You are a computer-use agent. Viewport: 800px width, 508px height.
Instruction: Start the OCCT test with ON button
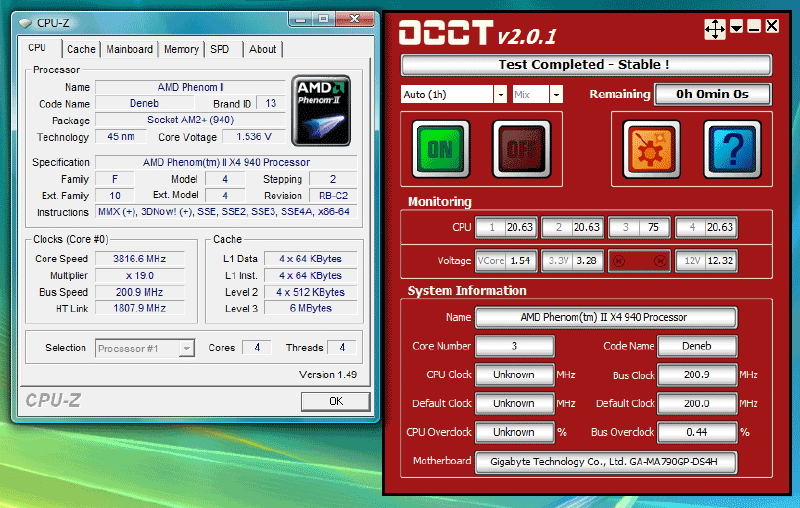point(440,149)
